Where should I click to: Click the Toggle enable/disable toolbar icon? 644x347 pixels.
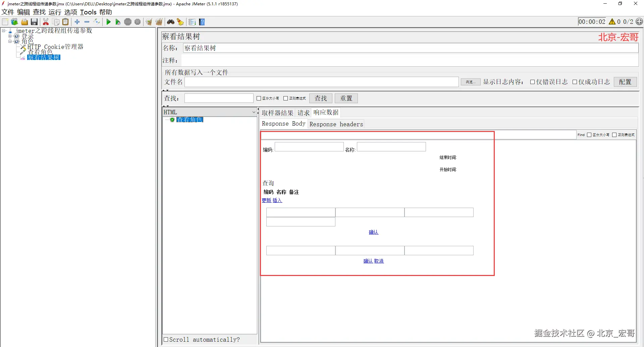tap(97, 22)
